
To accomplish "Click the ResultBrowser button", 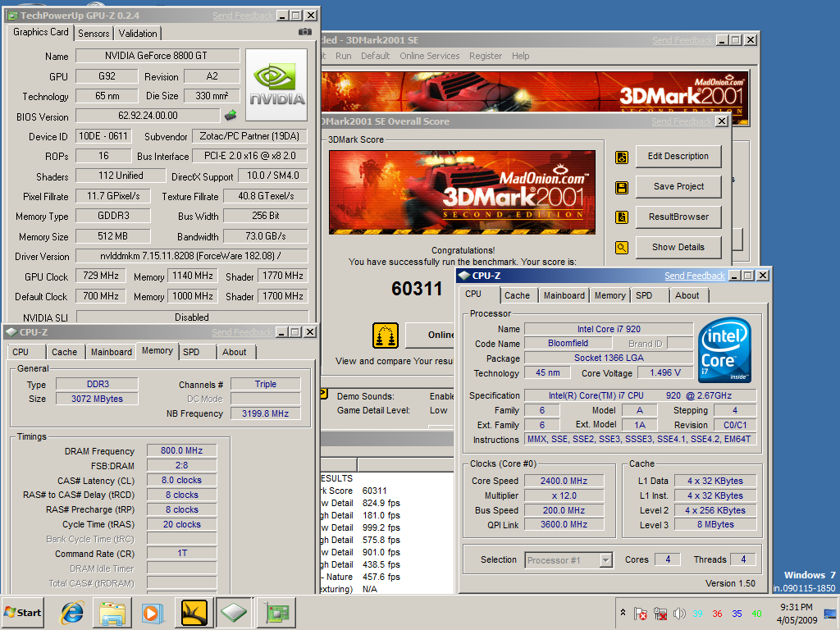I will click(x=678, y=217).
